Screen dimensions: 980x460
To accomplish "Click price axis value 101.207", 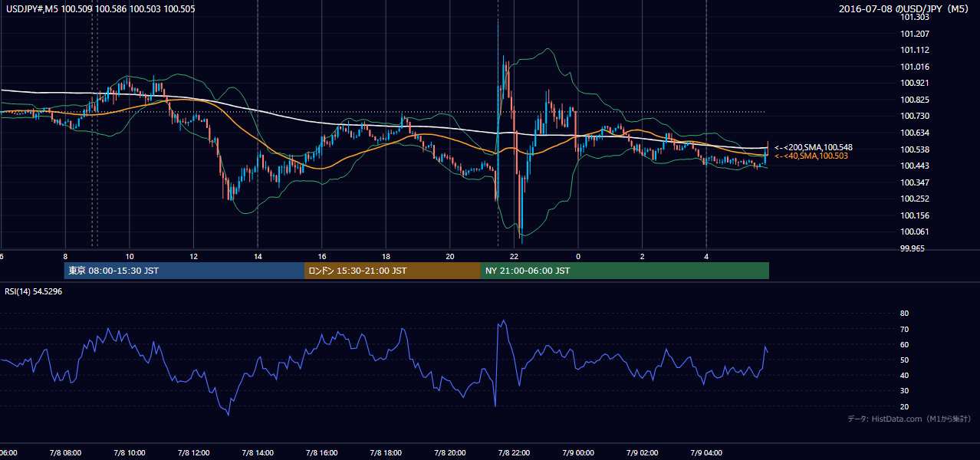I will click(x=915, y=34).
